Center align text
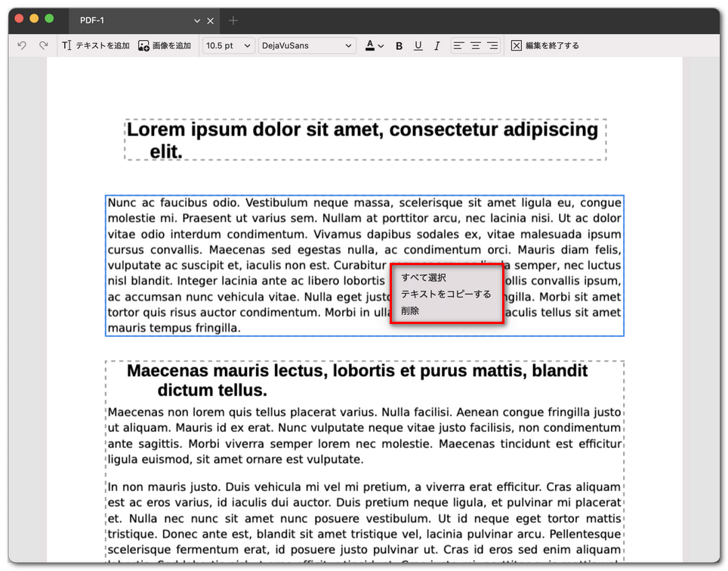728x571 pixels. (476, 45)
